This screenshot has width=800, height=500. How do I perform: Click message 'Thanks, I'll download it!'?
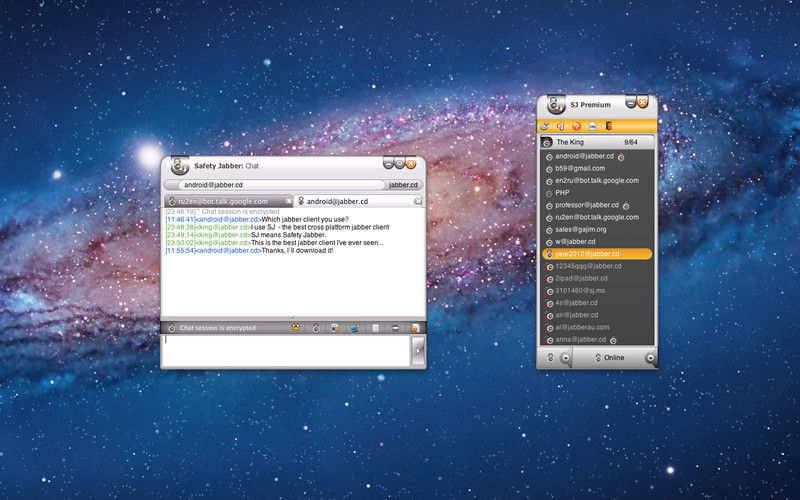[297, 251]
